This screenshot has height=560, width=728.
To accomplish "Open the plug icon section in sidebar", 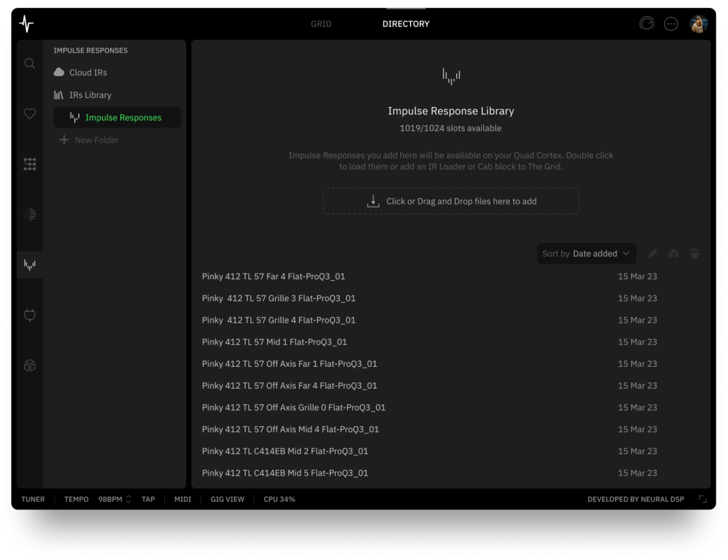I will coord(30,315).
